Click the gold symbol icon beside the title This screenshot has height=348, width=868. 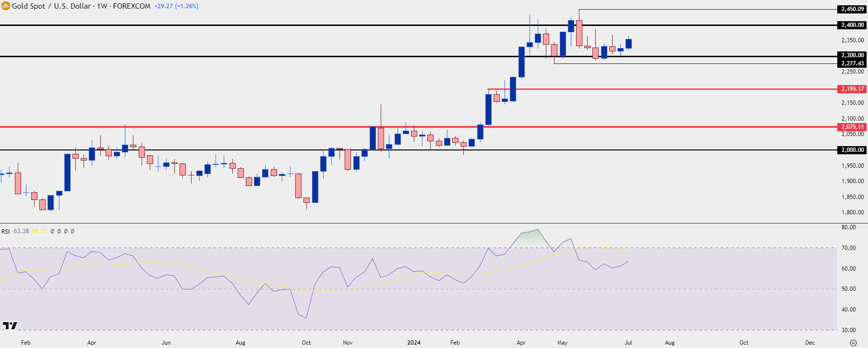click(6, 6)
